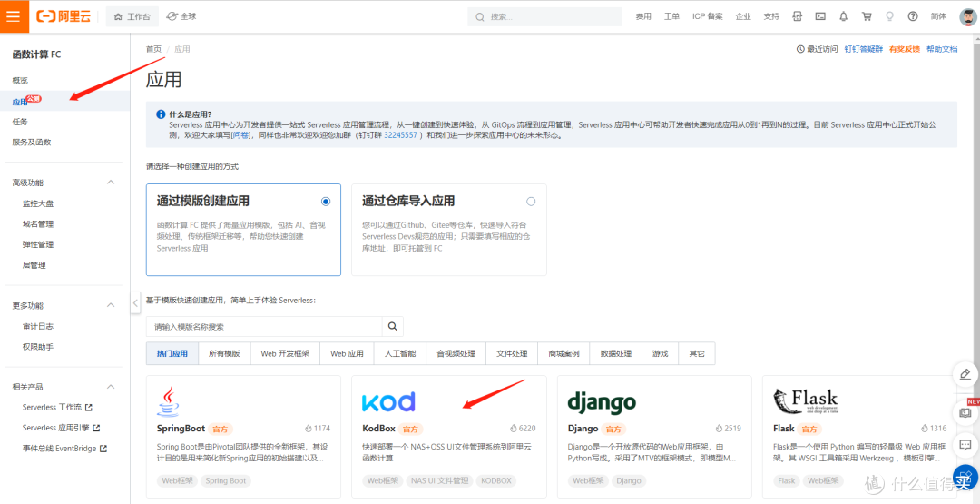
Task: Open the 工作台 workbench button
Action: (x=132, y=17)
